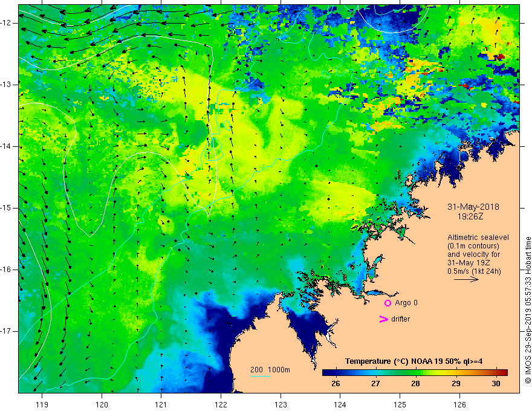Screen dimensions: 532x411
Task: Click the 0.5m/s velocity scale arrow
Action: point(466,279)
